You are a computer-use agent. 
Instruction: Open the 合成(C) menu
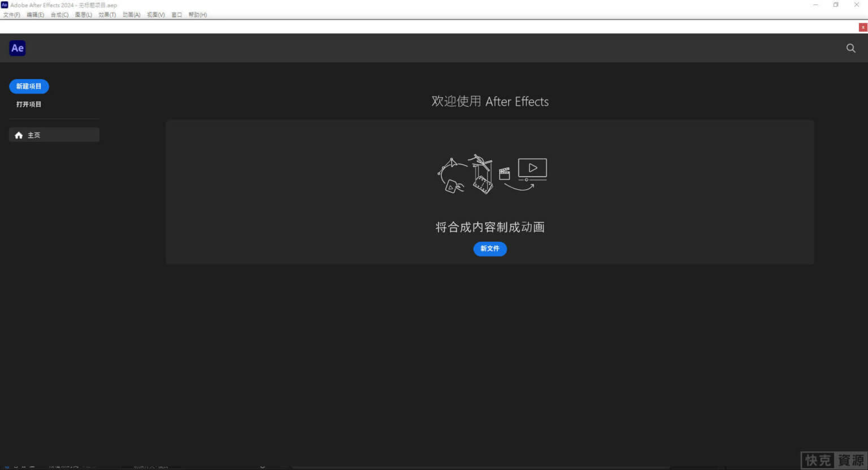(x=59, y=15)
